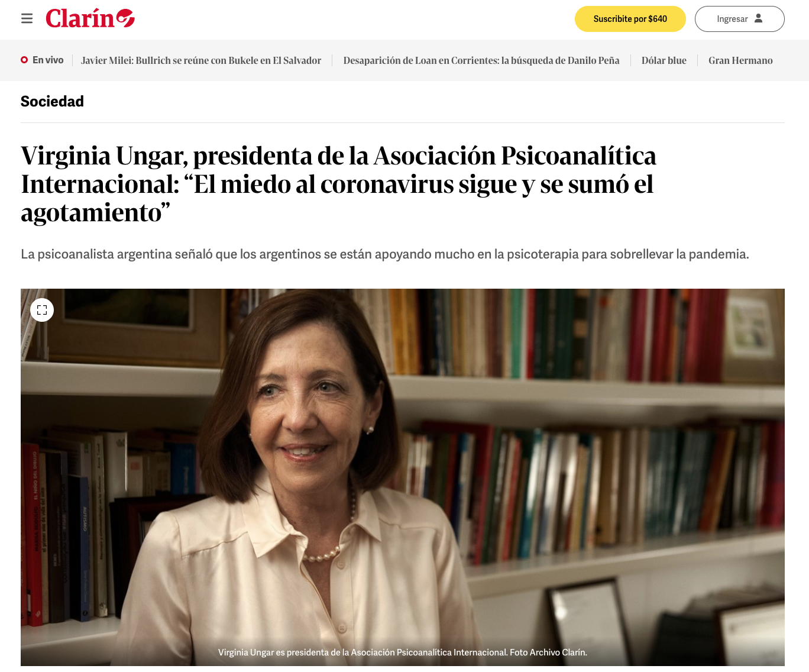The width and height of the screenshot is (809, 672).
Task: Open Desaparición de Loan en Corrientes link
Action: pyautogui.click(x=481, y=60)
